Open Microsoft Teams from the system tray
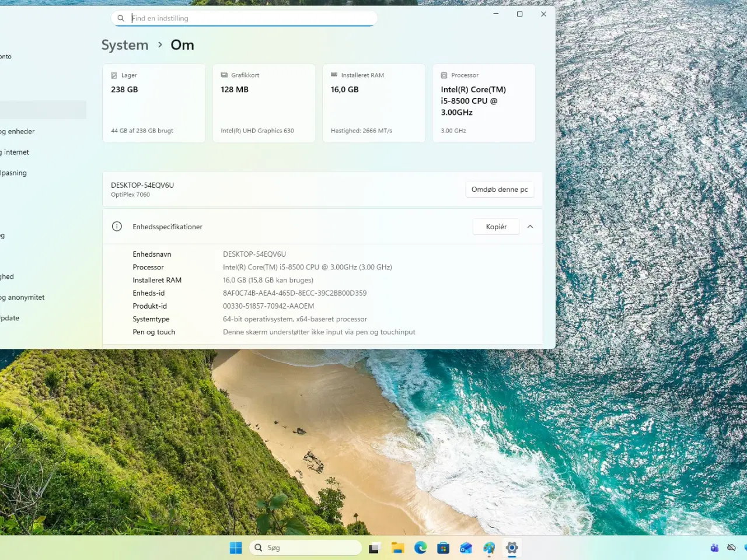This screenshot has width=747, height=560. tap(714, 547)
